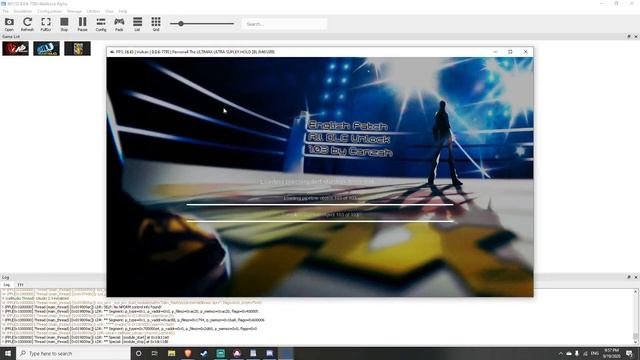Image resolution: width=640 pixels, height=360 pixels.
Task: Open the taskbar clock and calendar
Action: [x=611, y=353]
